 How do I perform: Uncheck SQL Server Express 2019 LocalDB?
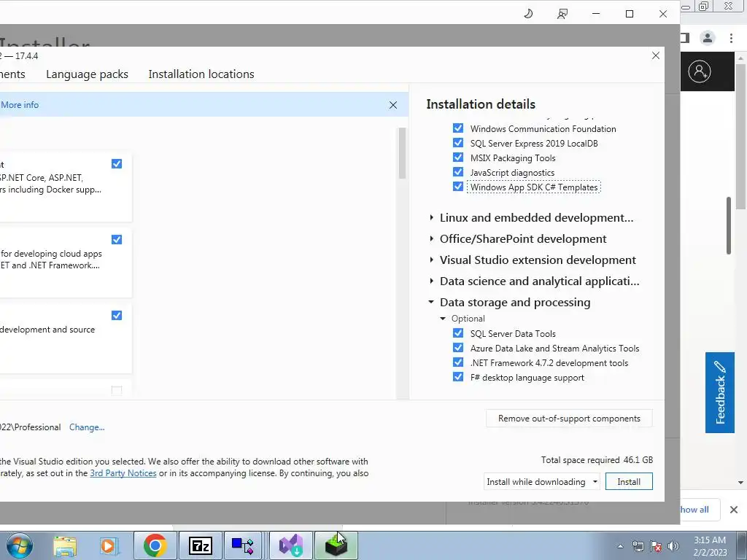[458, 143]
